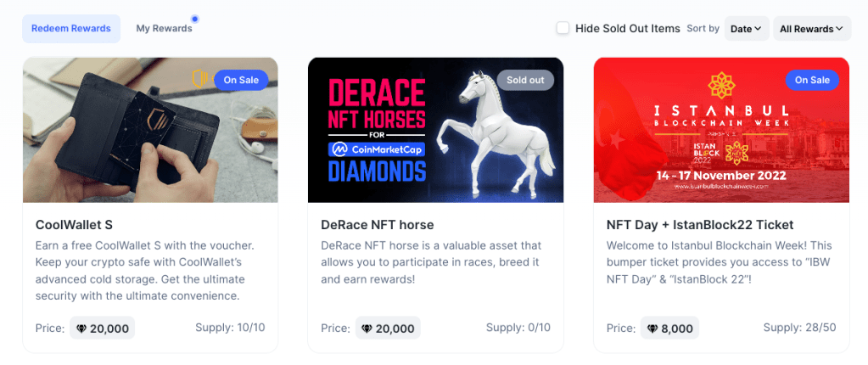The width and height of the screenshot is (868, 365).
Task: Click the On Sale badge on Istanbul ticket
Action: 812,80
